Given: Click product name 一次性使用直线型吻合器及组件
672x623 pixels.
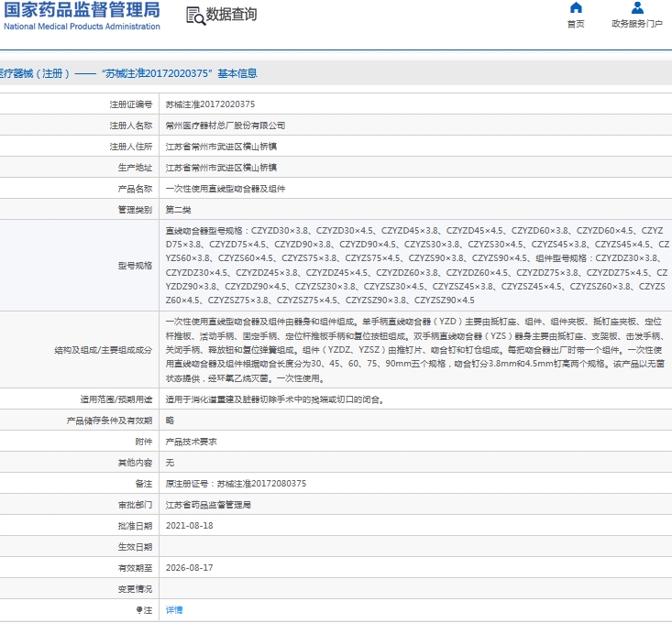Looking at the screenshot, I should click(226, 189).
